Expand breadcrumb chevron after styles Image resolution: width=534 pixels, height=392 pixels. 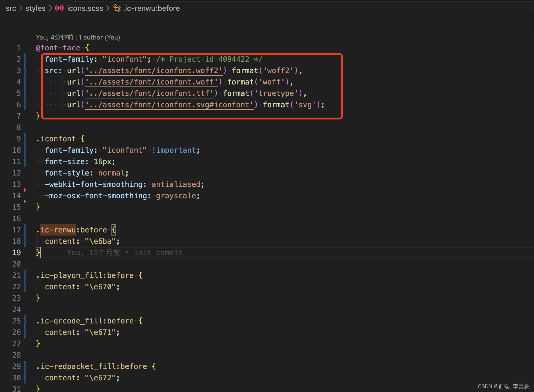point(50,8)
